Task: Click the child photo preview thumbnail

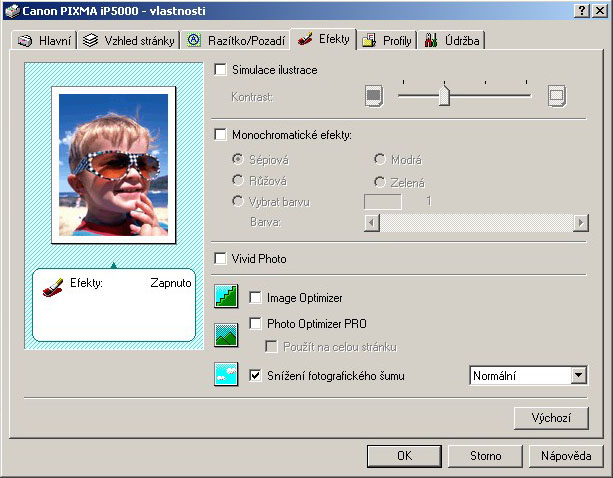Action: point(113,163)
